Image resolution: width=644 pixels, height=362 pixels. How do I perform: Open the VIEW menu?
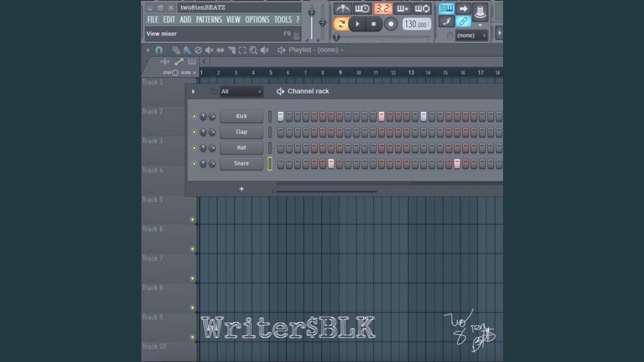pos(233,20)
